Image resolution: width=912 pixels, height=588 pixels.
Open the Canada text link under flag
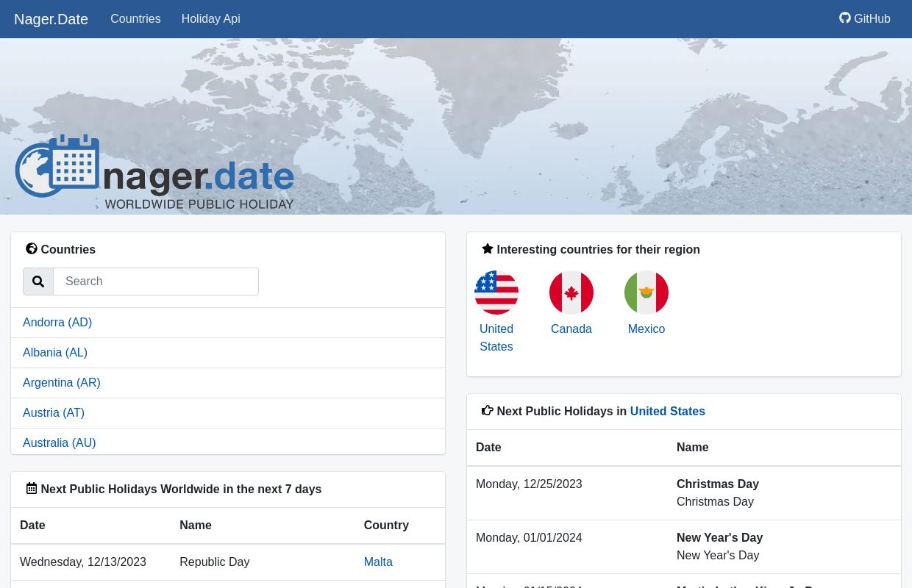point(571,329)
